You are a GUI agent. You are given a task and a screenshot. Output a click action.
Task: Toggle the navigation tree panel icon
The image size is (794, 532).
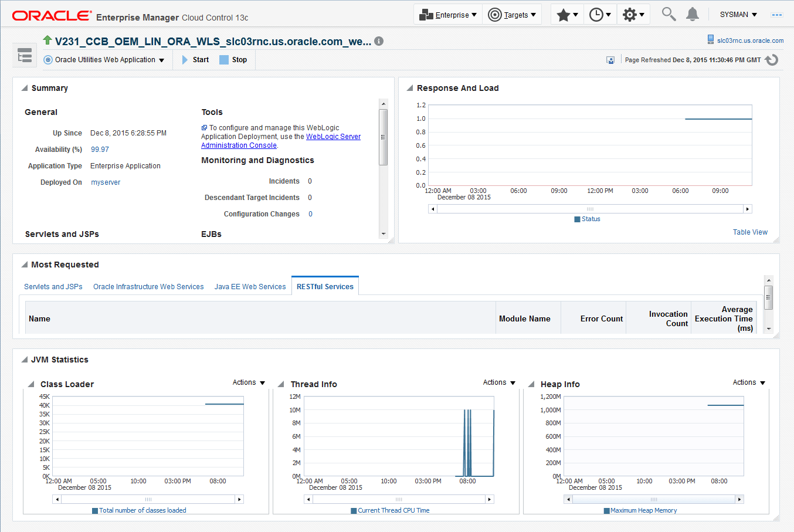25,56
